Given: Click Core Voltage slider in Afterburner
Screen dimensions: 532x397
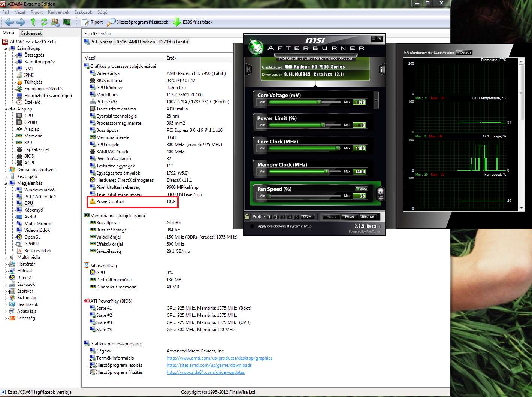Looking at the screenshot, I should 305,102.
